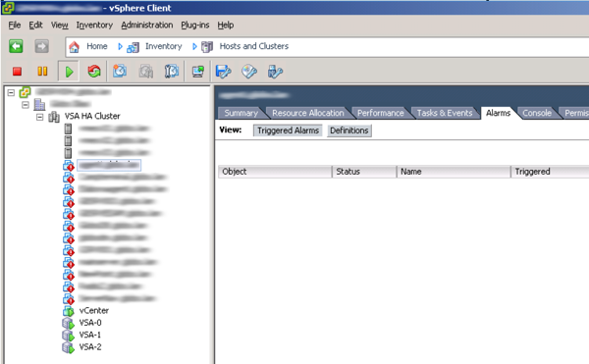Open the File menu
The height and width of the screenshot is (364, 589).
15,26
